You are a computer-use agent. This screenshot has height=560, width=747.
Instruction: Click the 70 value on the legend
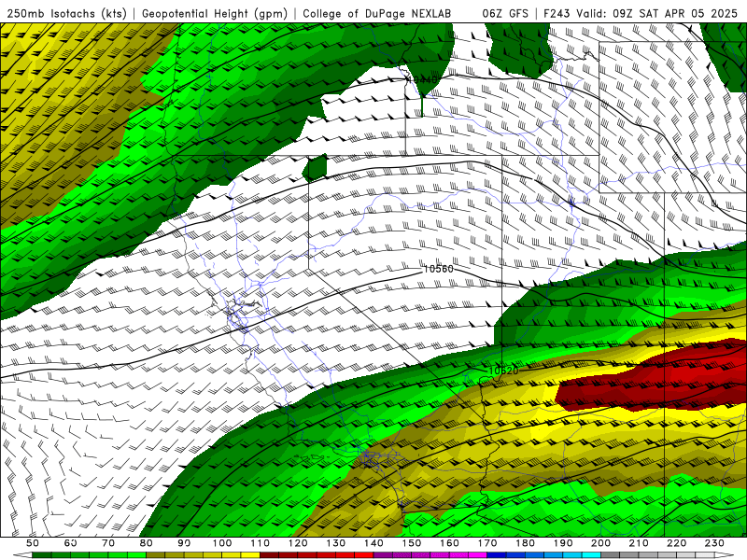pos(108,543)
